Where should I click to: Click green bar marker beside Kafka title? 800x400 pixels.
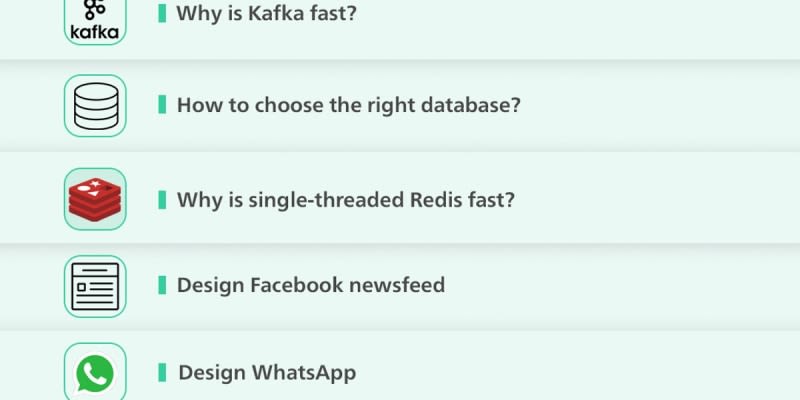162,14
